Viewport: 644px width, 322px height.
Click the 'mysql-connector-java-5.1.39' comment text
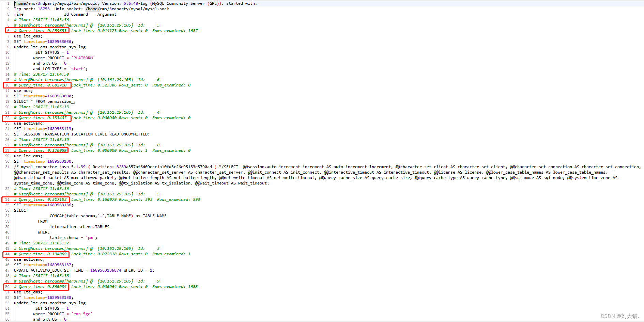click(x=53, y=167)
